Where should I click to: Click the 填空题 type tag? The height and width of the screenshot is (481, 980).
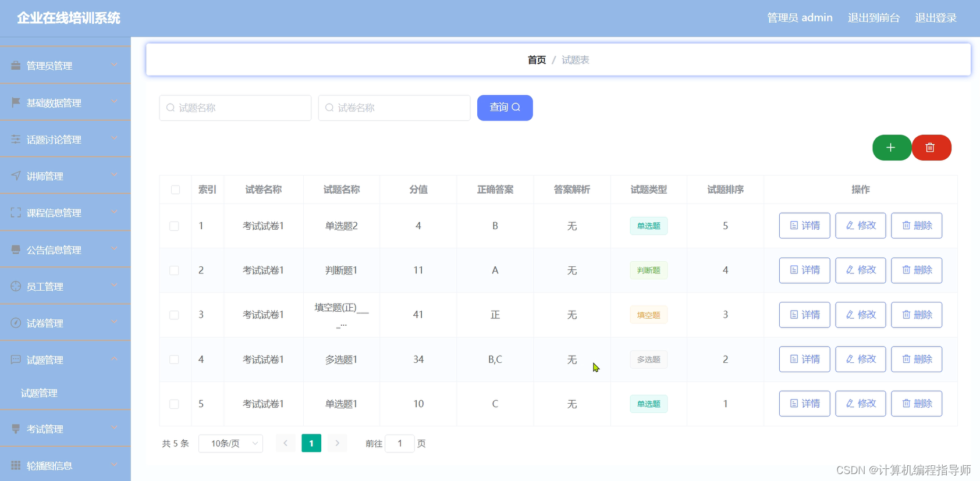tap(648, 315)
